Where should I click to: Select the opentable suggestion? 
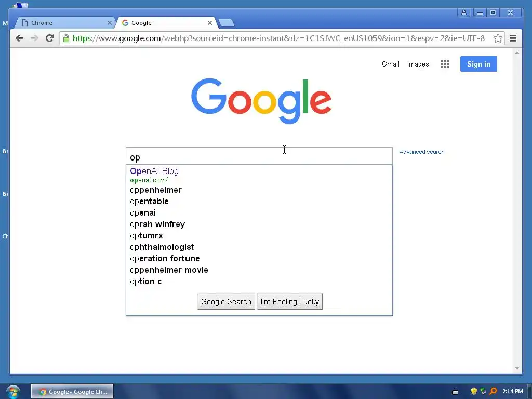tap(259, 201)
